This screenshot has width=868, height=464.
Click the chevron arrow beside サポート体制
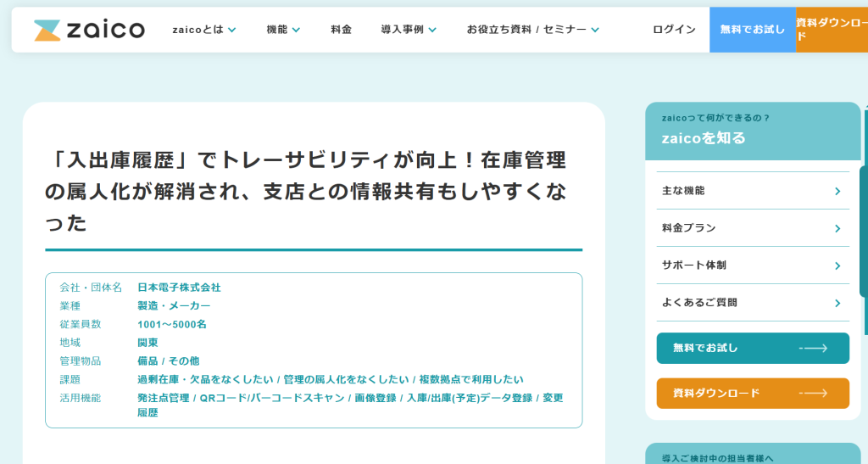(x=837, y=266)
